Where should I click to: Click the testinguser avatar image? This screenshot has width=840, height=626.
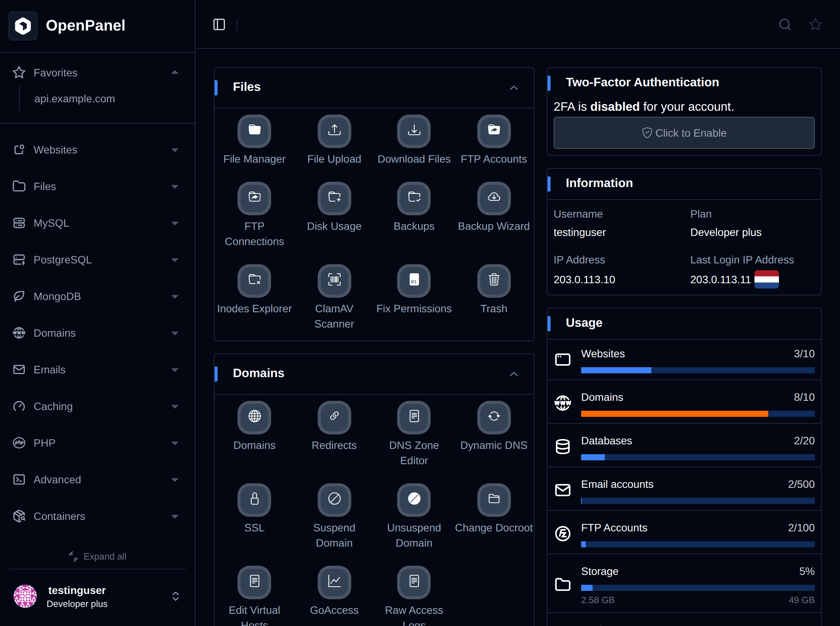(x=25, y=596)
